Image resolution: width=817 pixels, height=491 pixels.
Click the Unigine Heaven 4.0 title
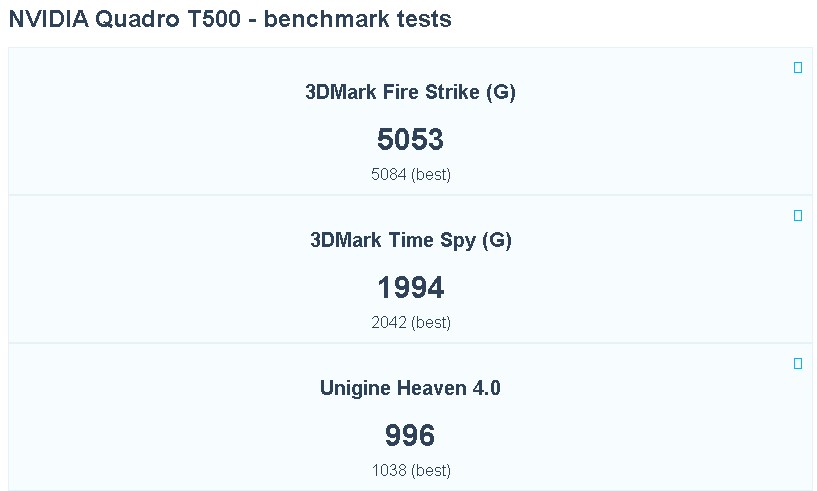[410, 388]
